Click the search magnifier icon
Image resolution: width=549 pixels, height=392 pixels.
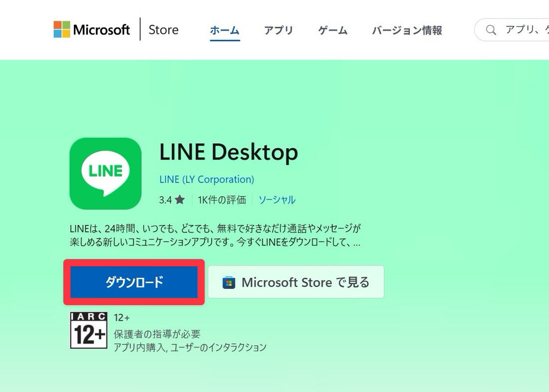click(x=491, y=30)
